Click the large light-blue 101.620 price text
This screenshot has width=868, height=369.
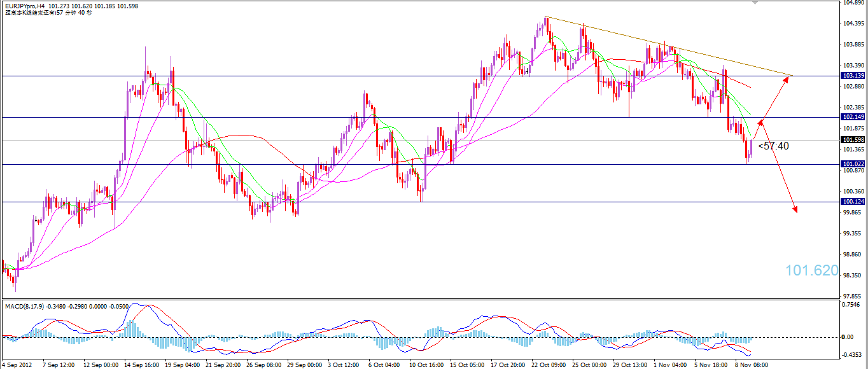[812, 270]
